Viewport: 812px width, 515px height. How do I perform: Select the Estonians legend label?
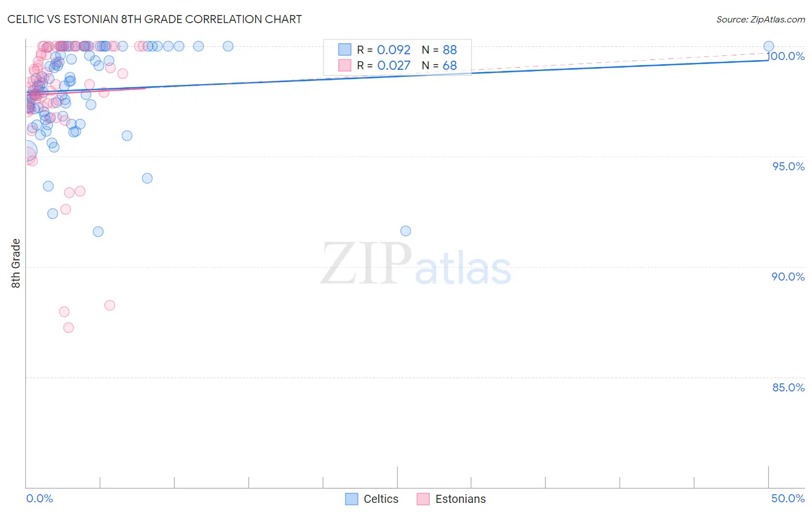[460, 499]
